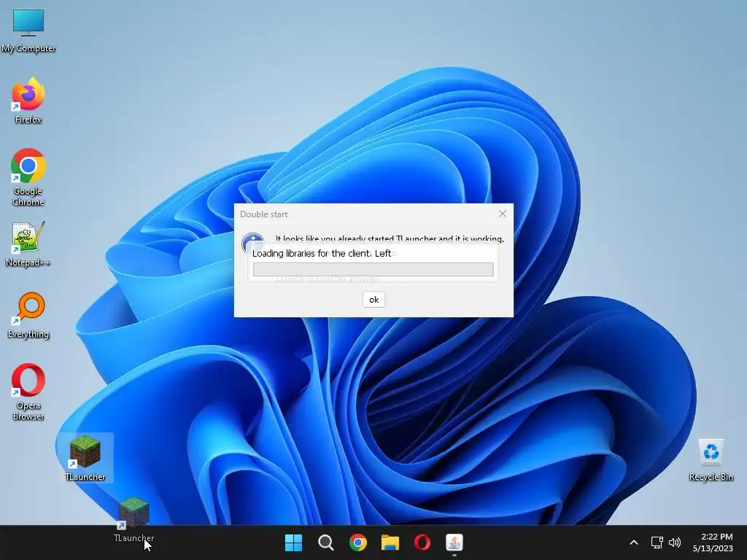Select the Everything search shortcut
Image resolution: width=747 pixels, height=560 pixels.
[x=28, y=315]
